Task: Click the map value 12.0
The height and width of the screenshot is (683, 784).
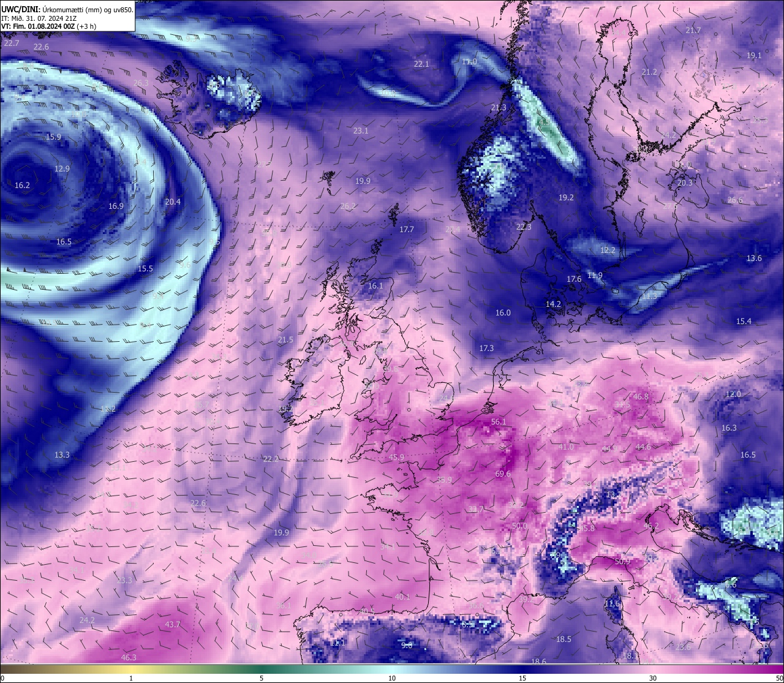Action: tap(733, 394)
